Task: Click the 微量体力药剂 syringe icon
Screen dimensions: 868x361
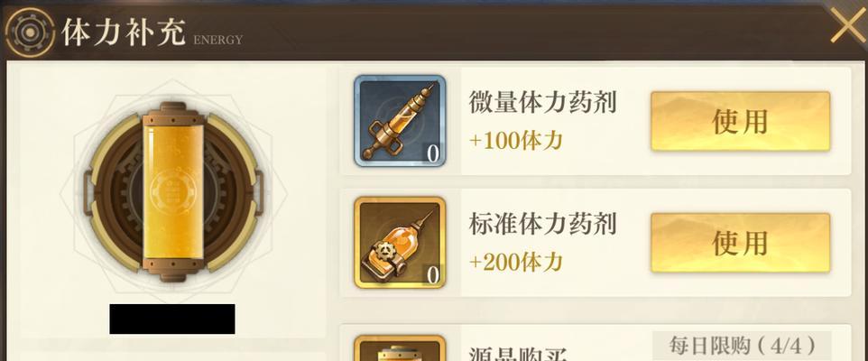Action: (400, 121)
